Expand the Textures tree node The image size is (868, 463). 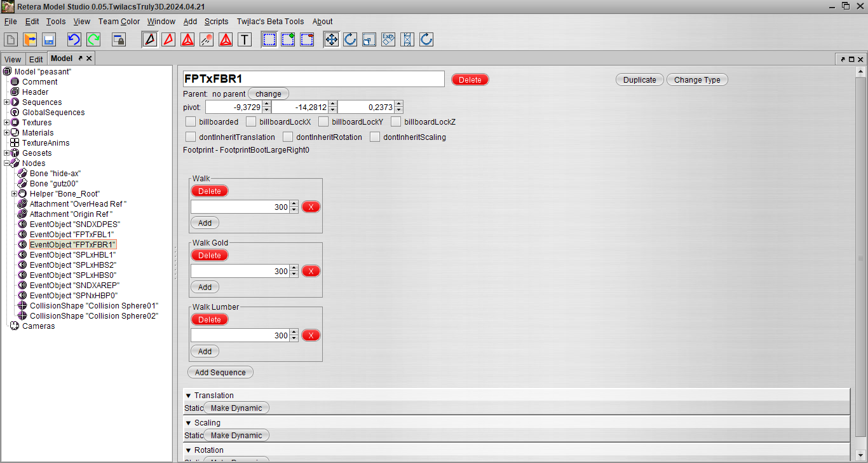pos(6,123)
